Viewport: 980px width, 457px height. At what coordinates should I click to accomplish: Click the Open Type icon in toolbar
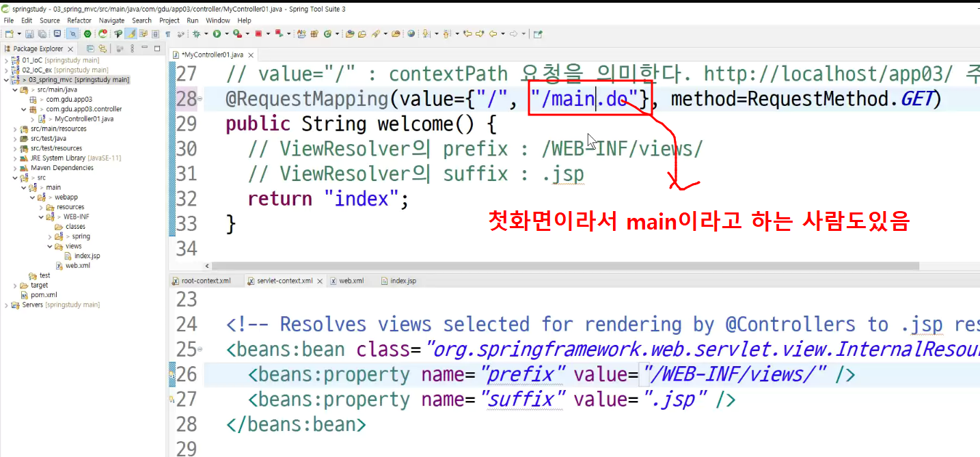(350, 33)
